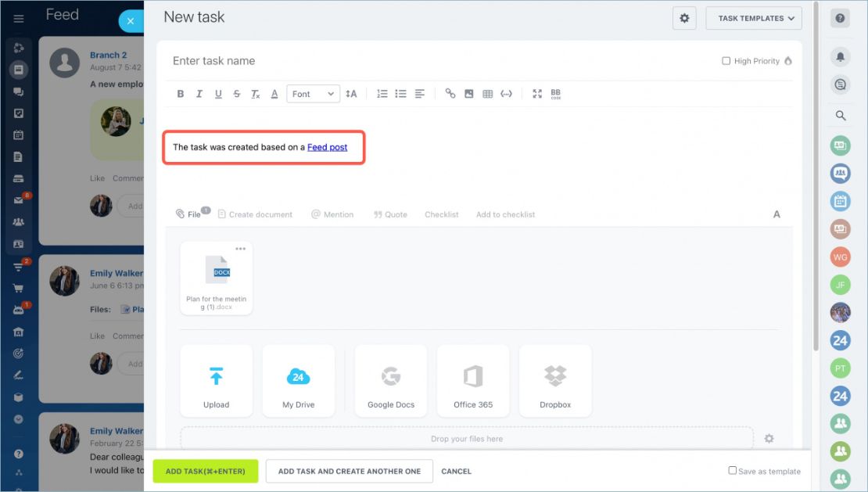Insert a bulleted list
Image resolution: width=868 pixels, height=492 pixels.
tap(401, 94)
